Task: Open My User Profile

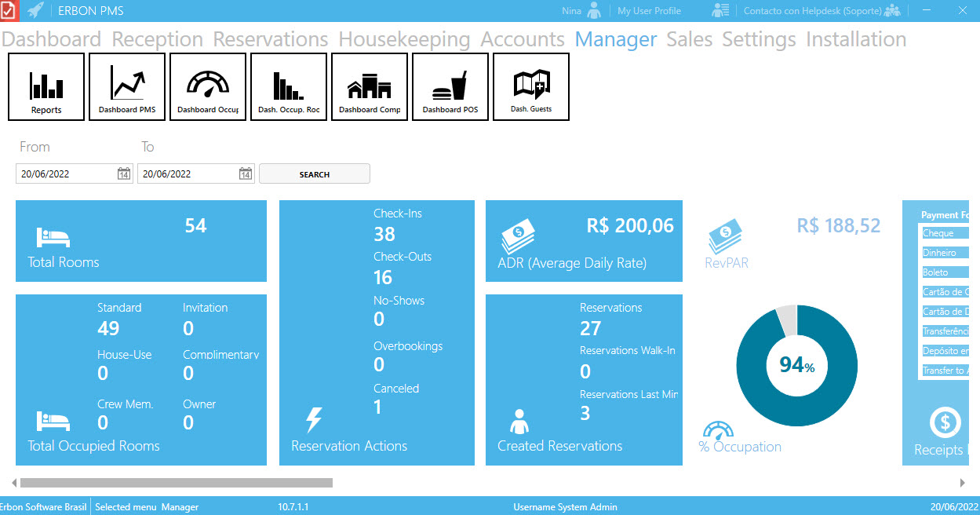Action: (649, 11)
